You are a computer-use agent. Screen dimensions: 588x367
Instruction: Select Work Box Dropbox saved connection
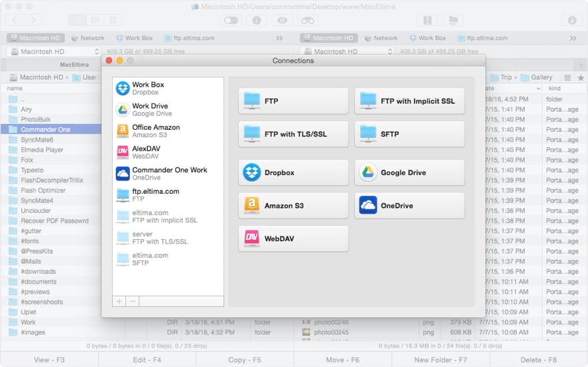pyautogui.click(x=168, y=89)
